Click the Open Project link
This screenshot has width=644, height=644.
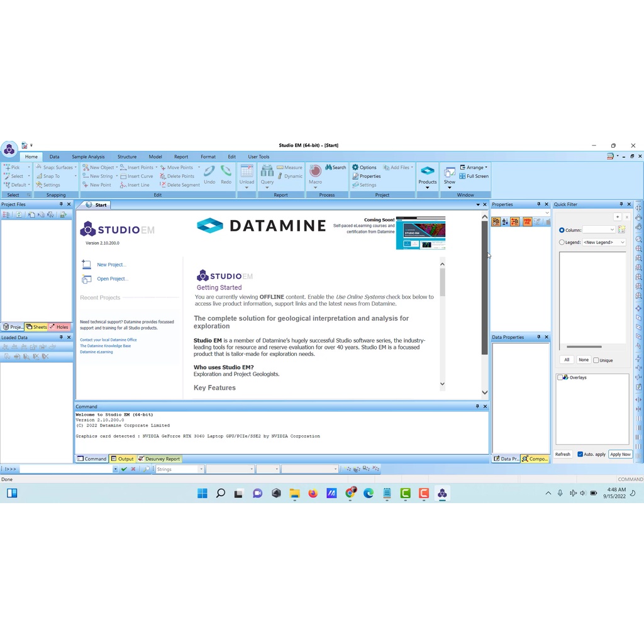coord(113,279)
